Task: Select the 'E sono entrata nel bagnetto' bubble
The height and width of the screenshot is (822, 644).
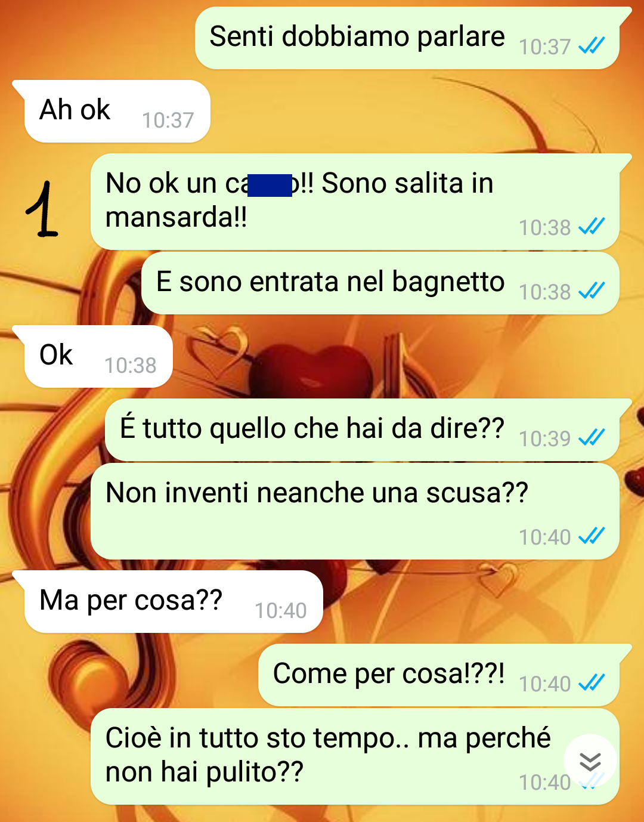Action: (x=380, y=283)
